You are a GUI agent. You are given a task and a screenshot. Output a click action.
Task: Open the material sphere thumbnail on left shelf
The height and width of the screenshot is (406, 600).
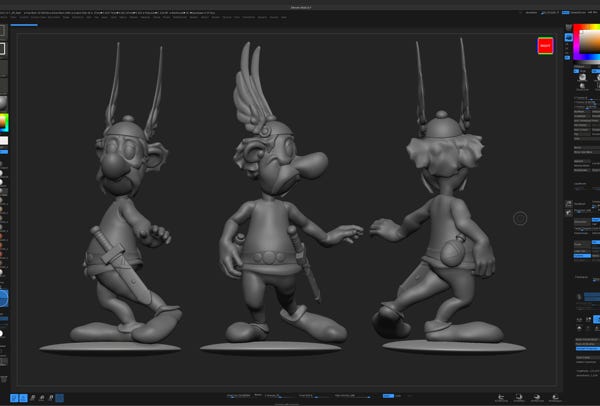click(x=3, y=103)
